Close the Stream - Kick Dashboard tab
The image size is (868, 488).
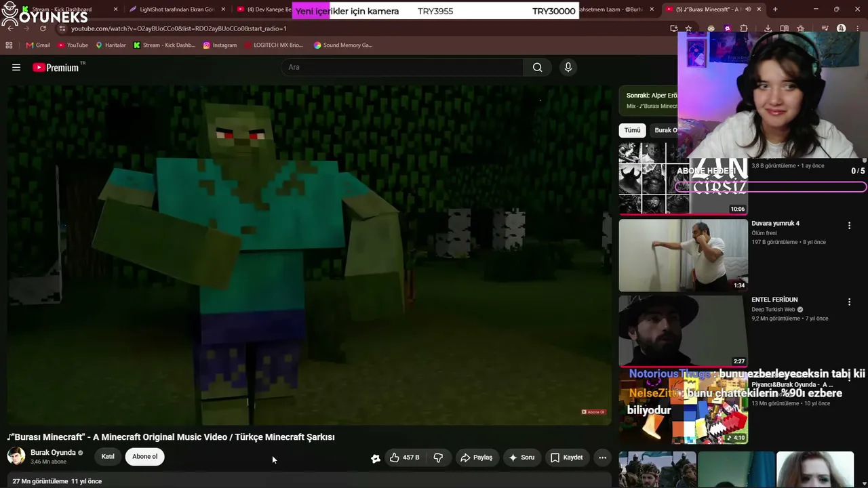(115, 9)
